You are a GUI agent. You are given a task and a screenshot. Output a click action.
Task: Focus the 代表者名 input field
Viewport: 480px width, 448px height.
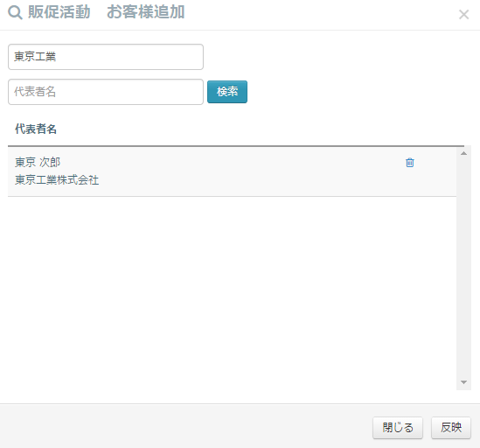point(106,92)
